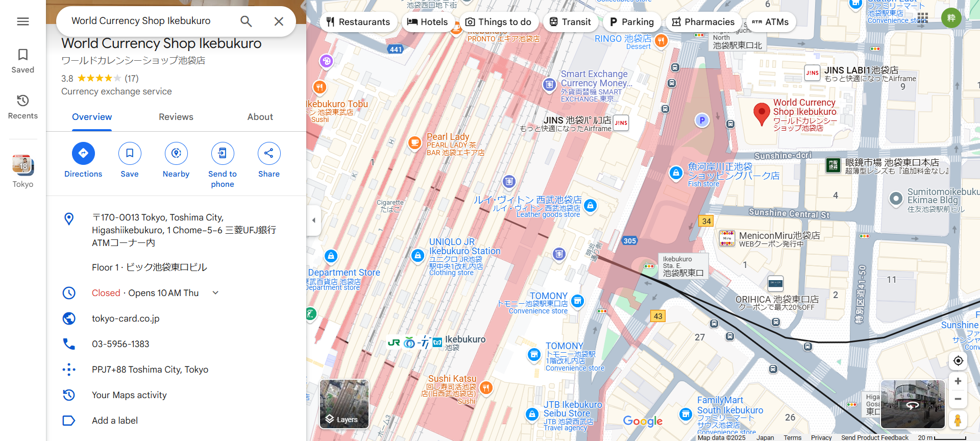Select the MeniconMiru store marker
The width and height of the screenshot is (980, 441).
click(x=727, y=238)
